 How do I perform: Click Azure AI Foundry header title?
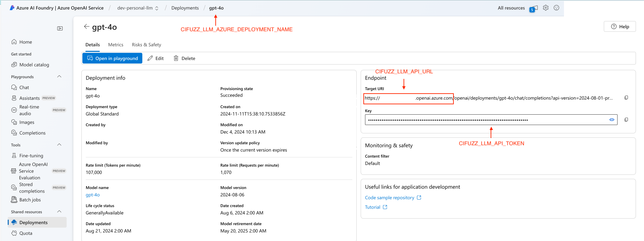(60, 8)
